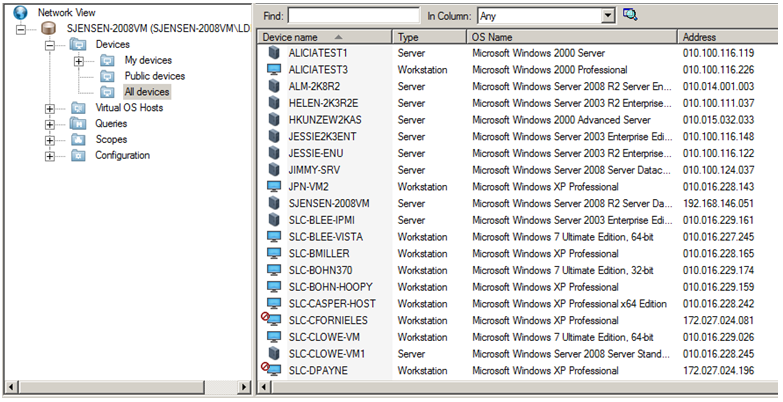
Task: Click the address 010.014.001.003
Action: 719,86
